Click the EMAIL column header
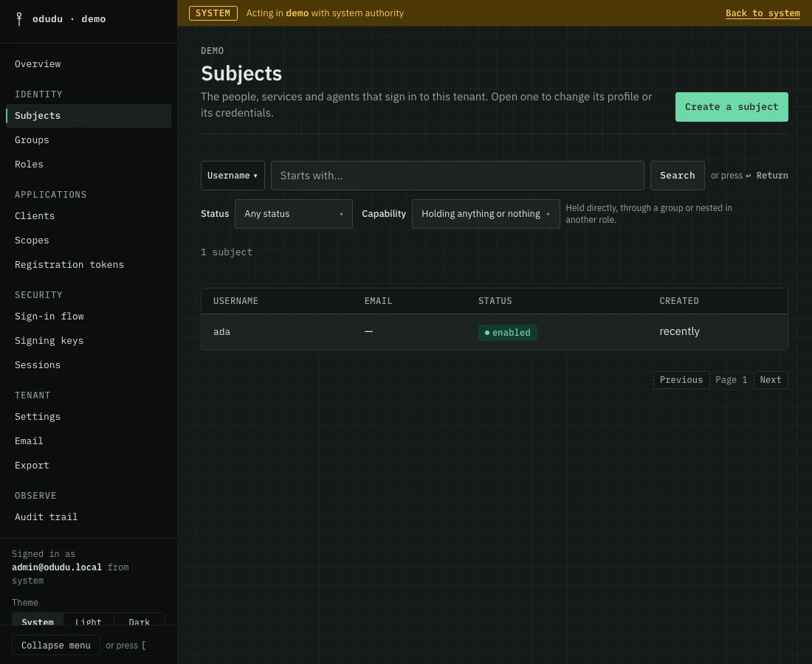The image size is (812, 664). (378, 301)
